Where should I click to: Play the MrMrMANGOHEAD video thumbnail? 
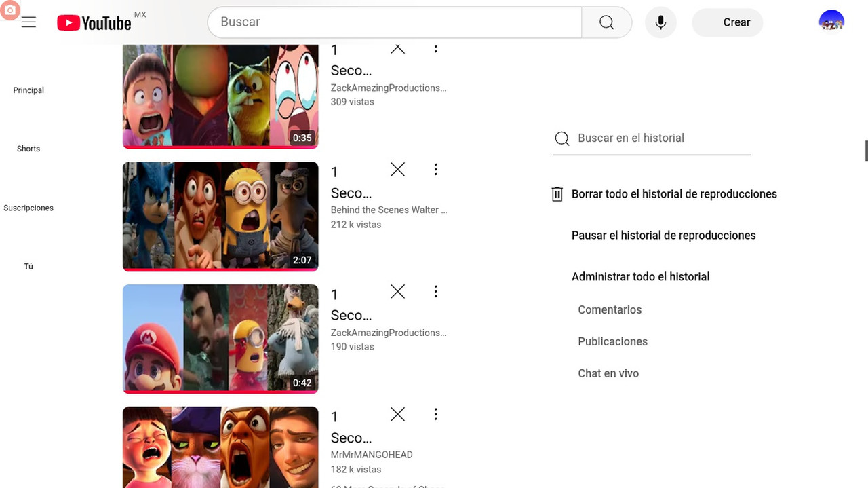220,447
